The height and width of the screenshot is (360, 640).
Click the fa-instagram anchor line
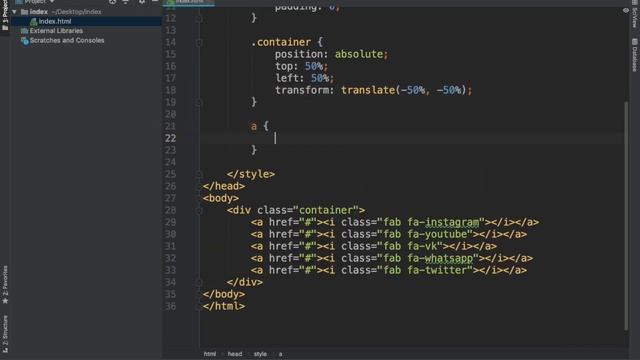click(x=395, y=222)
